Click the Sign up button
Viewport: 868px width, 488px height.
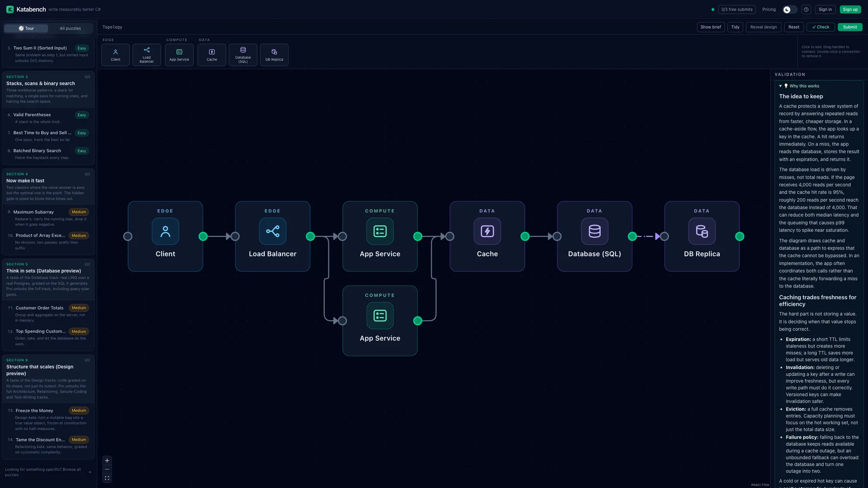850,9
